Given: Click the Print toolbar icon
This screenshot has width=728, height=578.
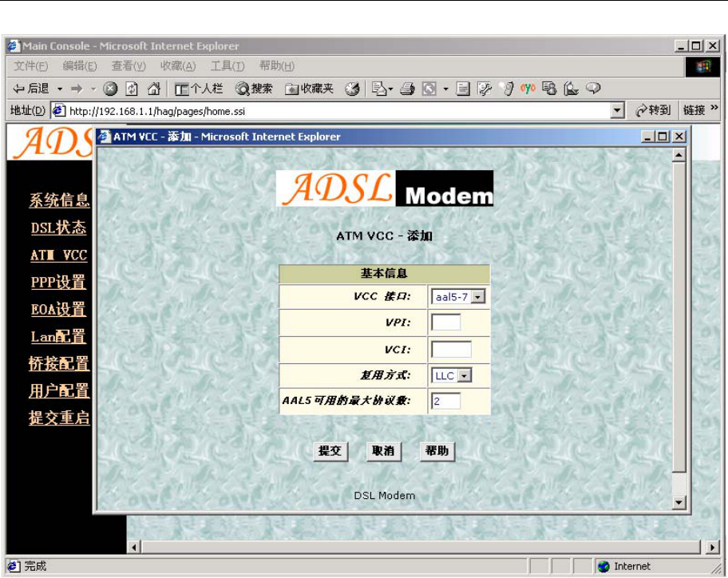Looking at the screenshot, I should 407,88.
